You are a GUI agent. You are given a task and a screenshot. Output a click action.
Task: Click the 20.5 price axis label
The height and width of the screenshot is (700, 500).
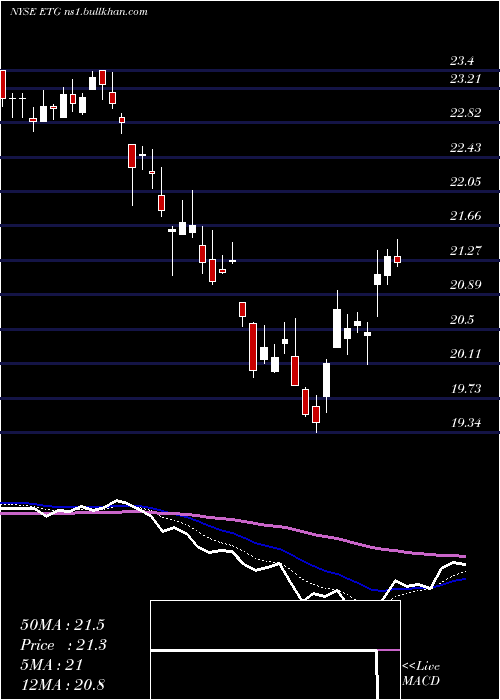(x=462, y=319)
